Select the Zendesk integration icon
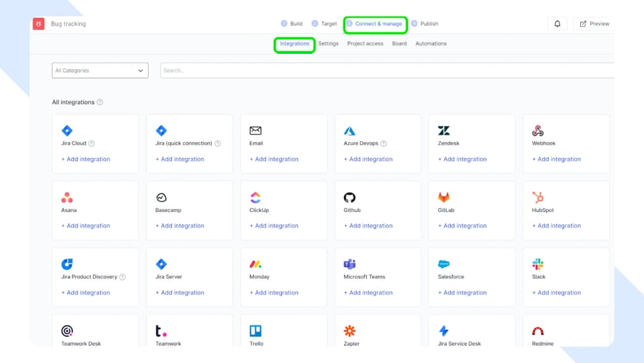 [444, 130]
